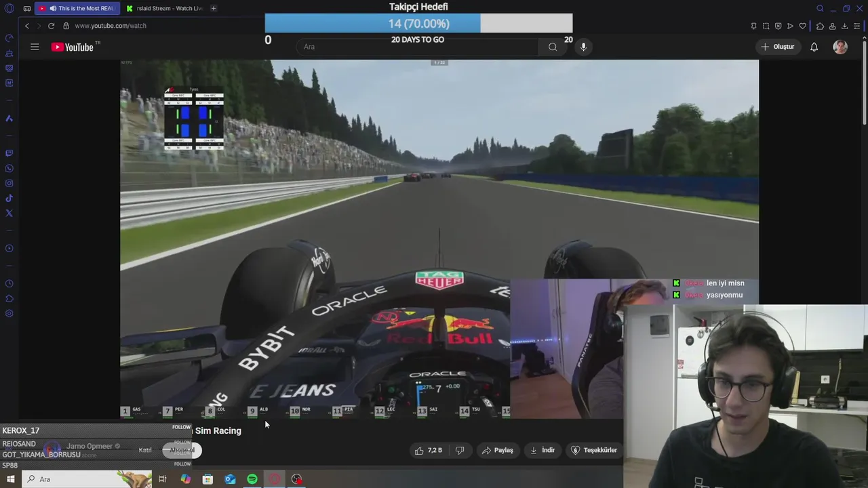Click the KEROX_17 follower alert name
This screenshot has height=488, width=868.
(x=21, y=430)
